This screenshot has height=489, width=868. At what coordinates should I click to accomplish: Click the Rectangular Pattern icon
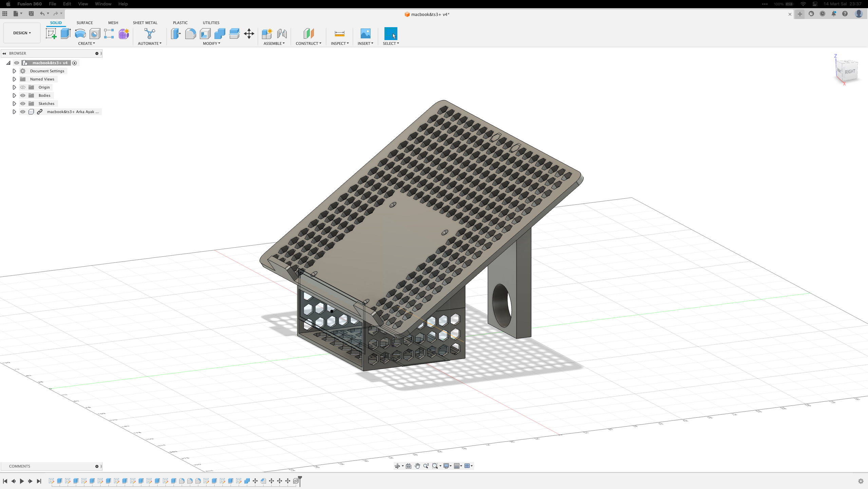(x=109, y=34)
